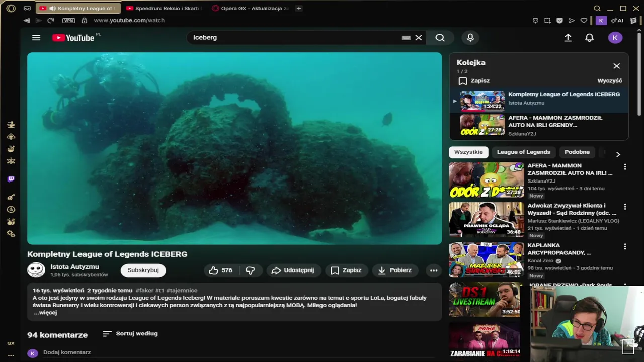Save video using Zapisz under player

pos(347,270)
